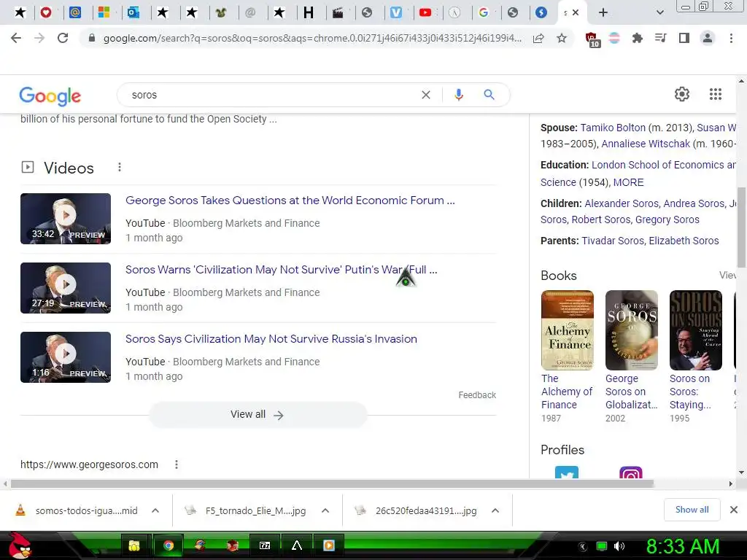
Task: Click Show all downloads
Action: point(692,510)
